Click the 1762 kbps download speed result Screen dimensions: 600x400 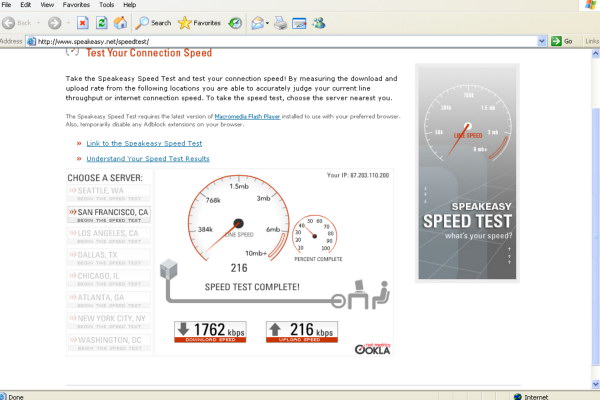click(210, 332)
